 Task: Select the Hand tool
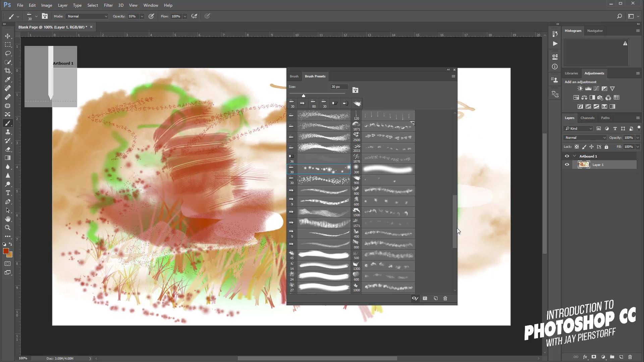point(8,219)
